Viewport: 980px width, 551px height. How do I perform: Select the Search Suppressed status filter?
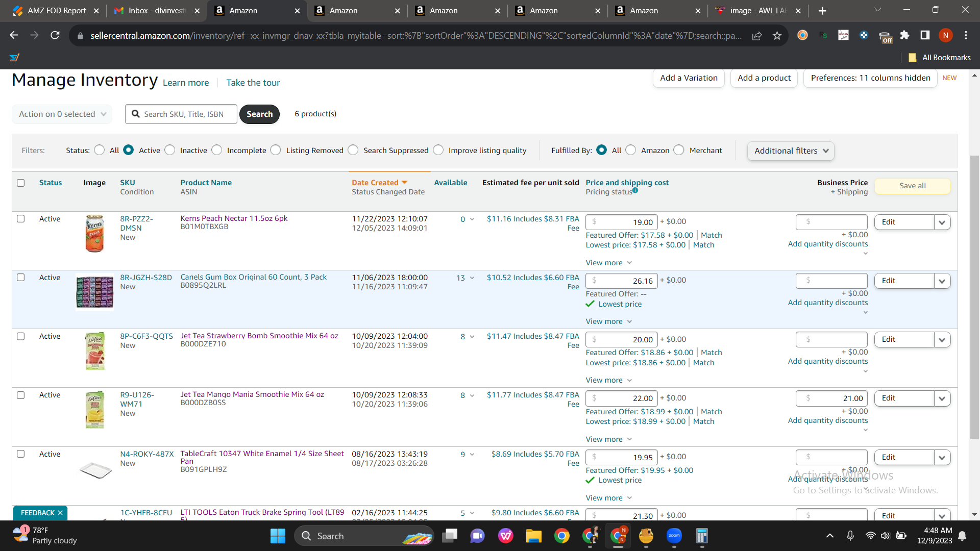(353, 150)
